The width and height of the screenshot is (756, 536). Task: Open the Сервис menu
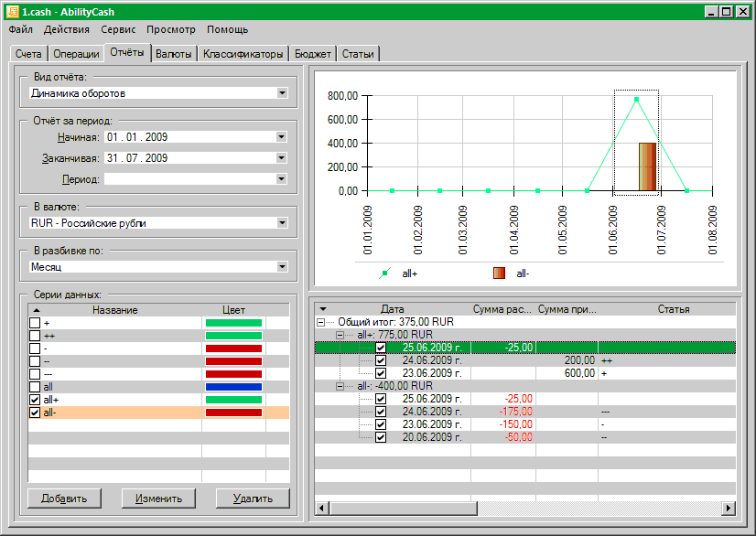(x=118, y=29)
